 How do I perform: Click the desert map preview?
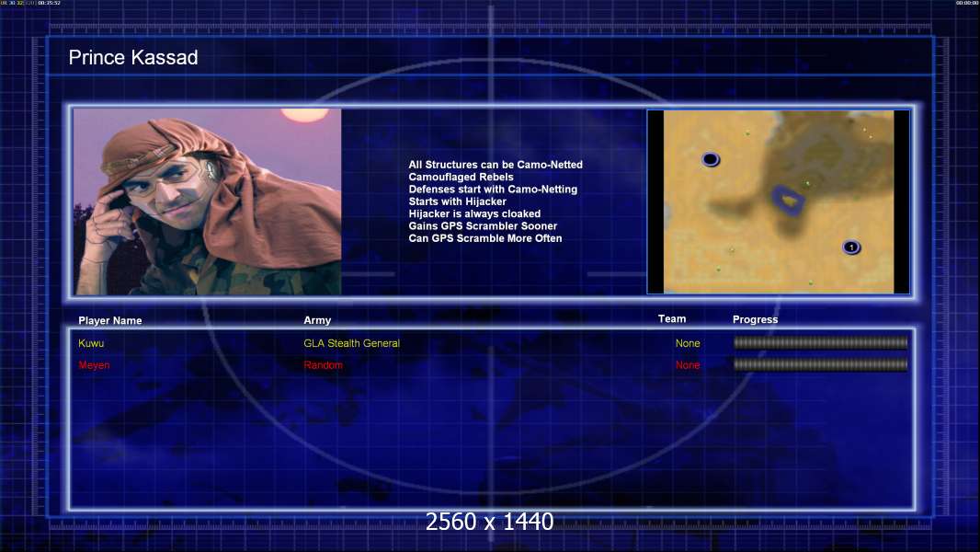click(778, 201)
